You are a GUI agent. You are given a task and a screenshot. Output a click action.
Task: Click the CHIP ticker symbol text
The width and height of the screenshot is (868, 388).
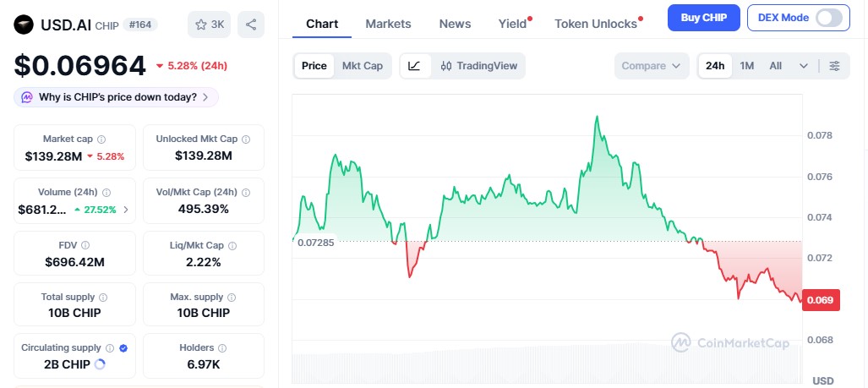coord(106,26)
